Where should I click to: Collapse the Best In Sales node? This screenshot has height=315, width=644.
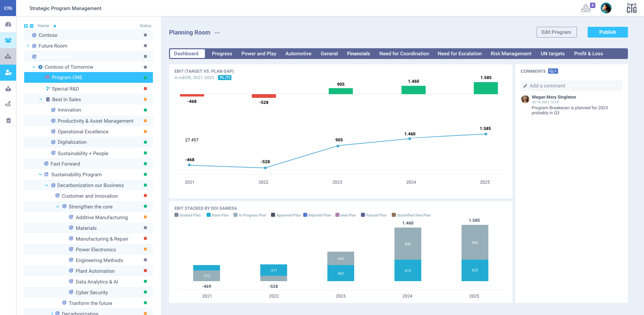[x=41, y=99]
